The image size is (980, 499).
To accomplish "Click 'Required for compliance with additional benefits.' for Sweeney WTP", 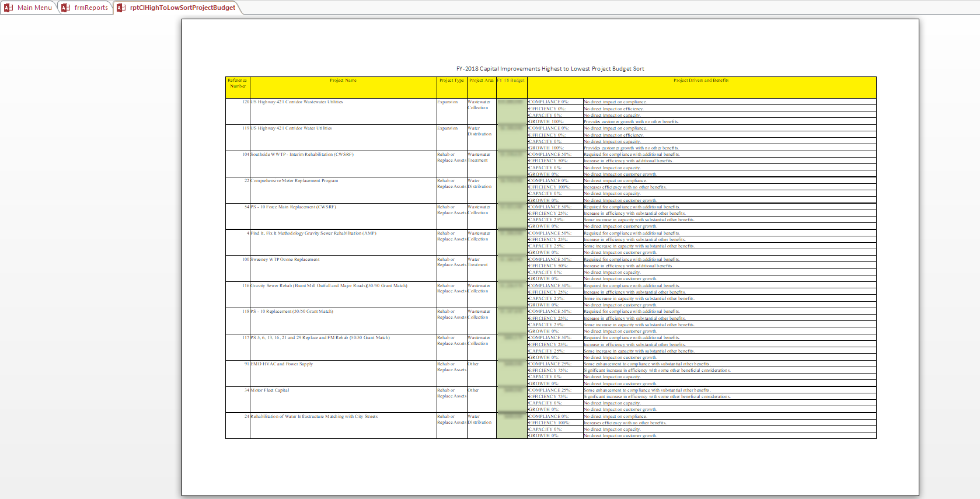I will [x=632, y=260].
